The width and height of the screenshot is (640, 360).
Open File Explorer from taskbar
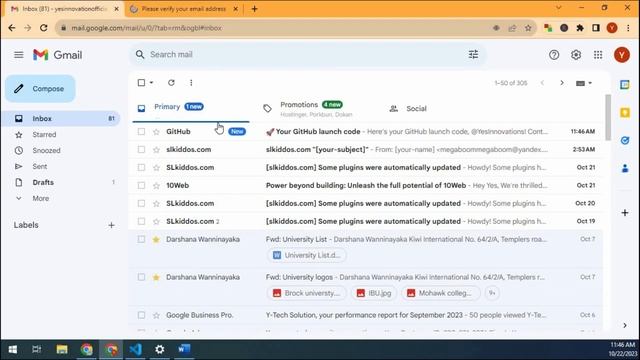tap(62, 349)
